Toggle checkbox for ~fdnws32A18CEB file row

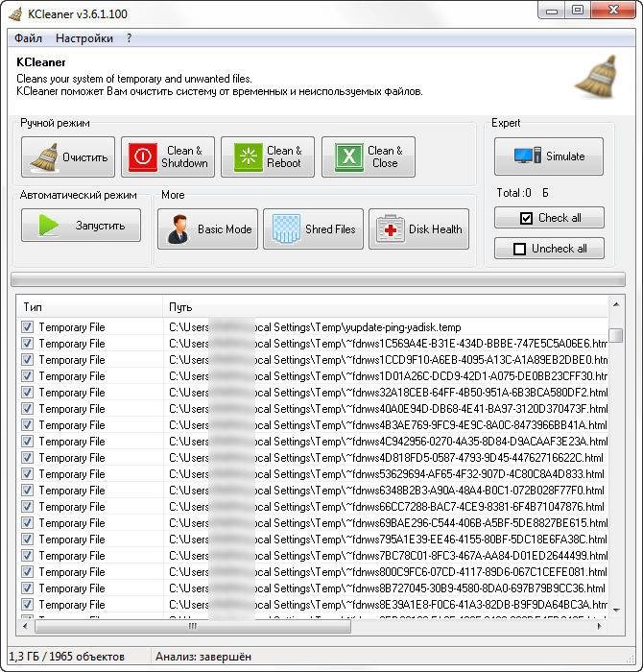[27, 392]
